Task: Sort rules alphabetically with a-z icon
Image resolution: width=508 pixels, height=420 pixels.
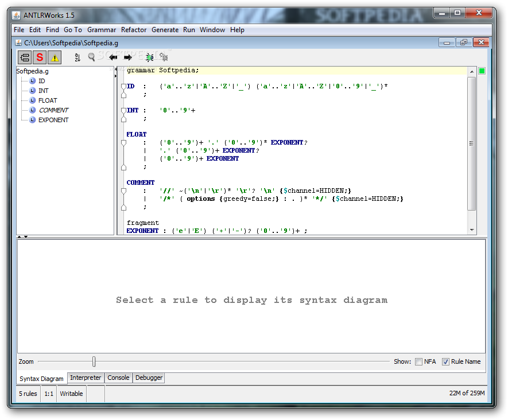Action: (77, 57)
